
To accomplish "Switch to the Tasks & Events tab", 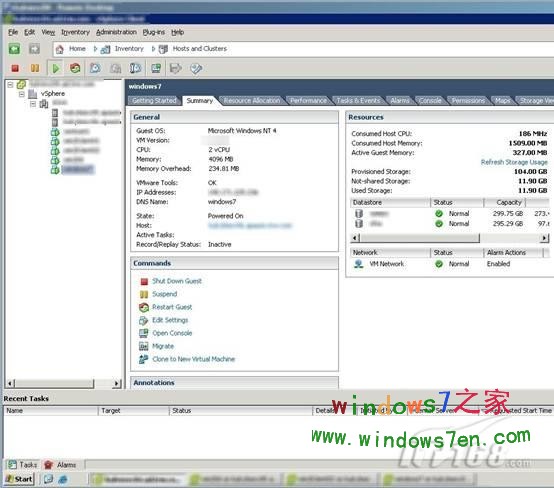I will (358, 101).
